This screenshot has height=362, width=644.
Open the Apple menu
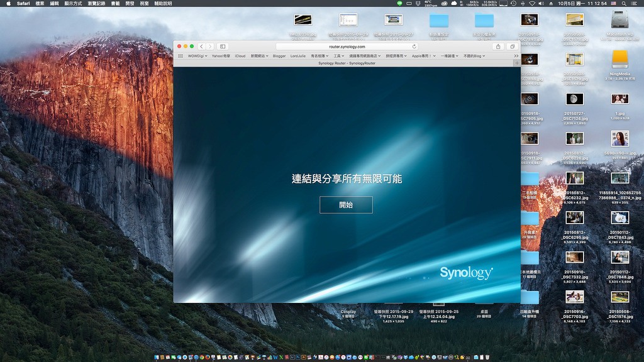pos(8,3)
